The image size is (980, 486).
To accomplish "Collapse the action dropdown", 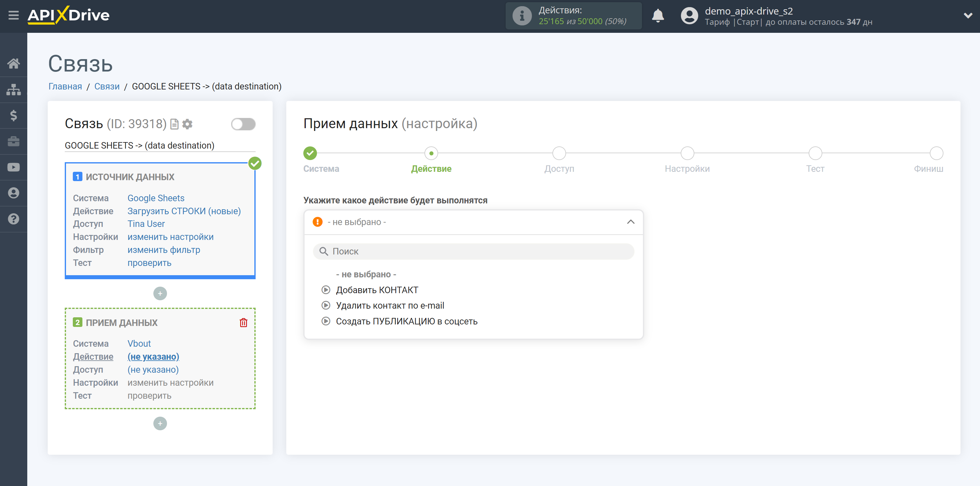I will (631, 222).
